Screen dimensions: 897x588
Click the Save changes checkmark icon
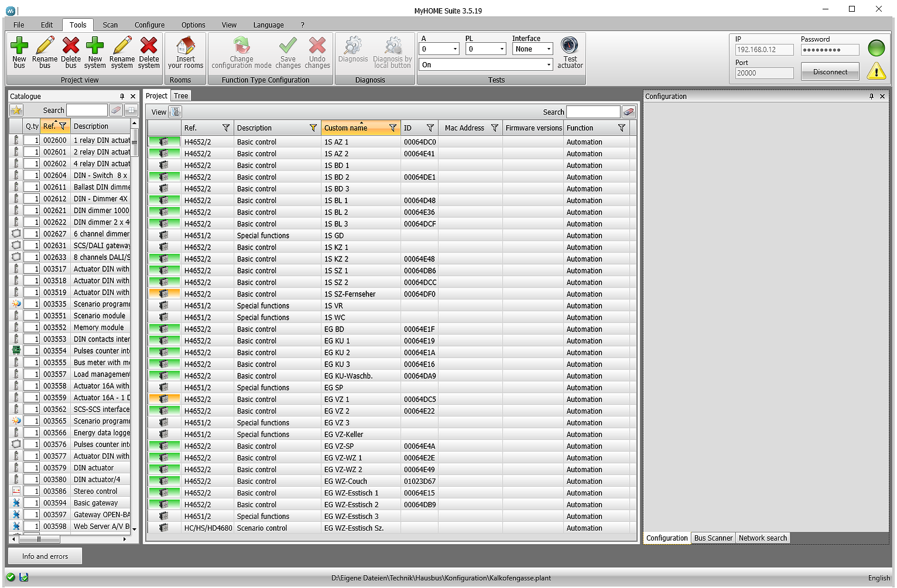click(x=288, y=46)
